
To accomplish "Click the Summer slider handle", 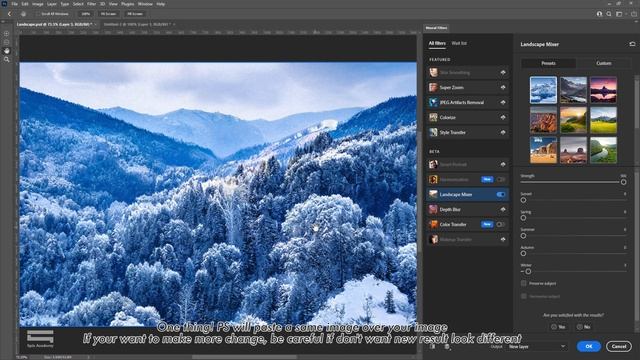I will click(x=523, y=236).
